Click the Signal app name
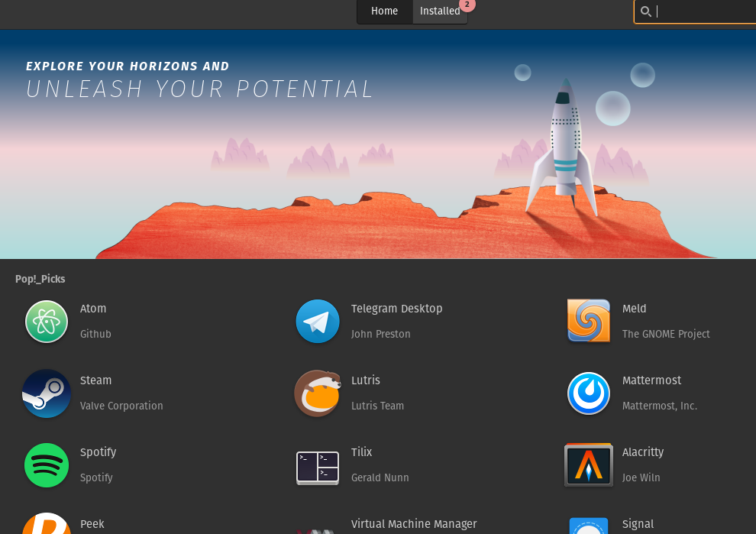The image size is (756, 534). 638,524
